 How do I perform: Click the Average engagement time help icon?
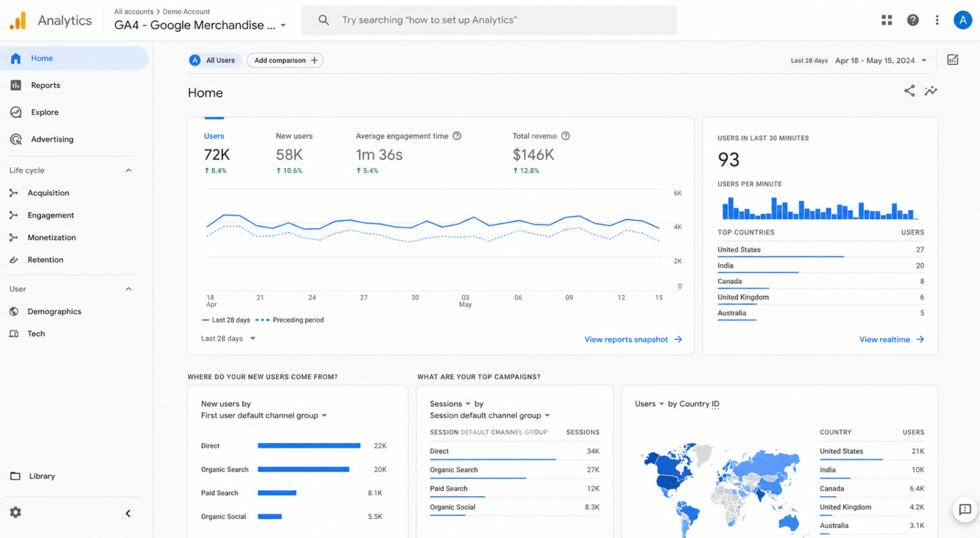pyautogui.click(x=457, y=136)
